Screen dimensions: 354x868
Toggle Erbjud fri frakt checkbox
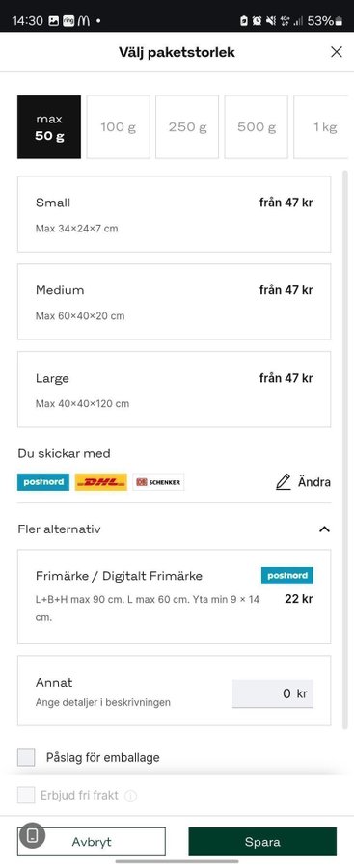click(x=26, y=796)
